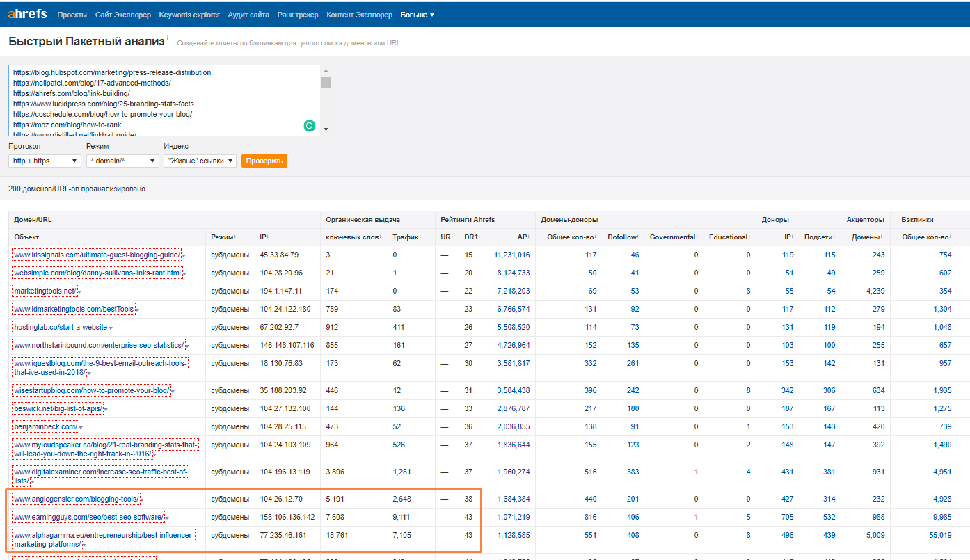970x560 pixels.
Task: Expand the Больше menu
Action: [x=418, y=15]
